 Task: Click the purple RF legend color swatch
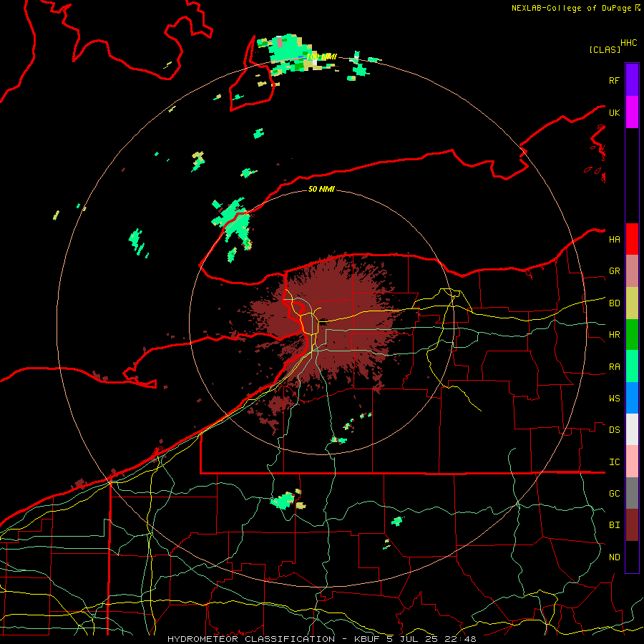click(632, 80)
